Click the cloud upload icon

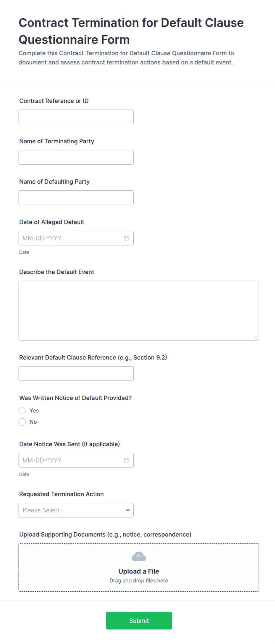[x=139, y=557]
